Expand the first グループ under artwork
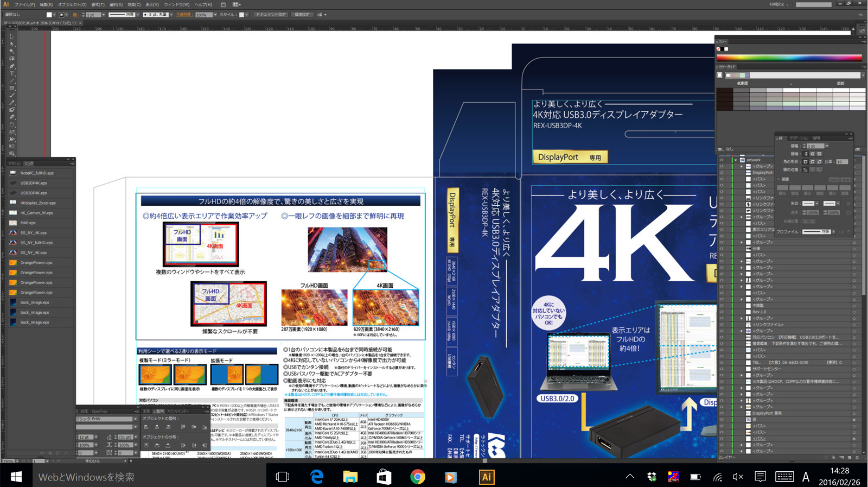Viewport: 868px width, 487px height. click(742, 166)
